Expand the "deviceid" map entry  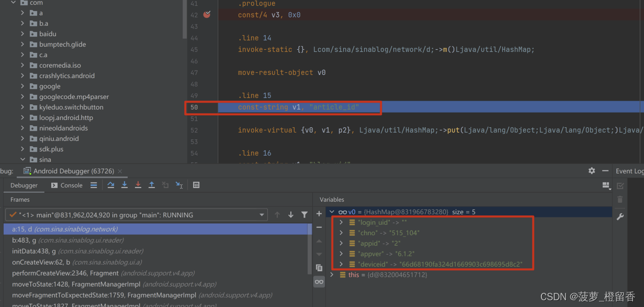click(341, 264)
